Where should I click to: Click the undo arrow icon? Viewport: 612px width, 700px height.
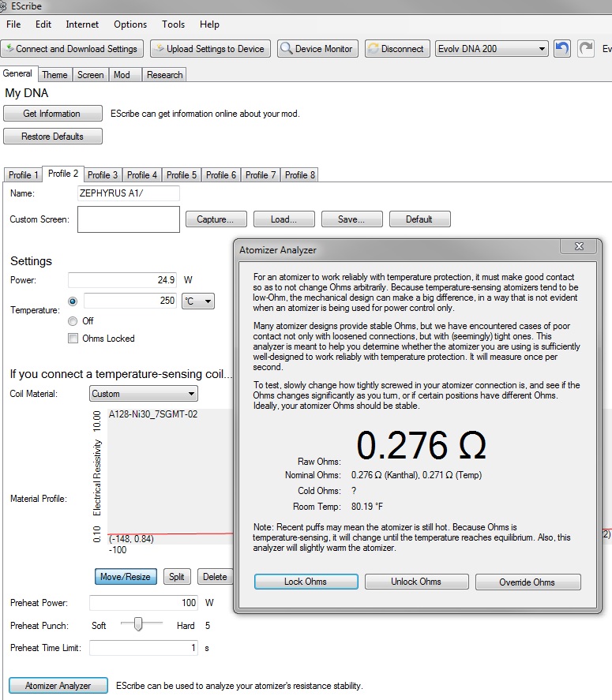coord(561,48)
